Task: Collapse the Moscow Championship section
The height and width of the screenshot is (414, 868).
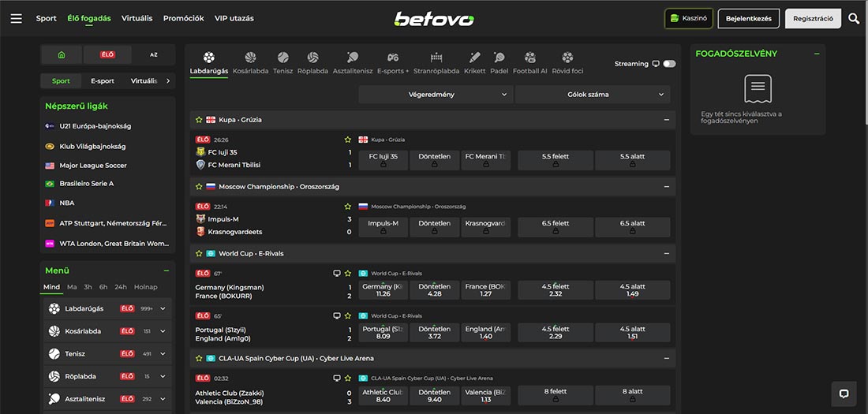Action: [x=667, y=187]
